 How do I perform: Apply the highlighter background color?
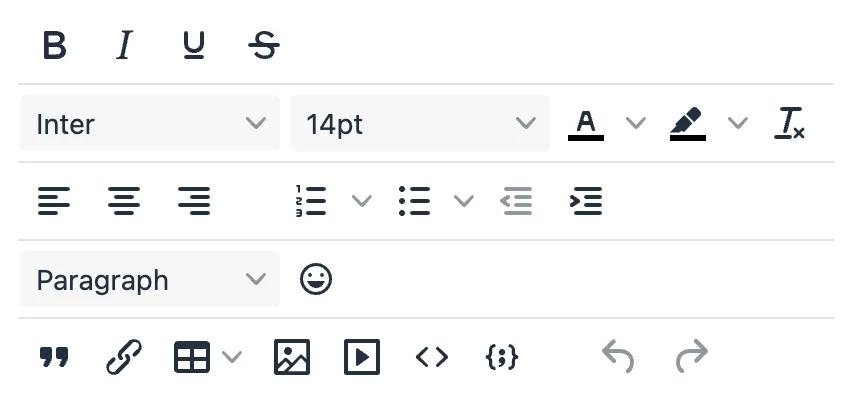688,124
